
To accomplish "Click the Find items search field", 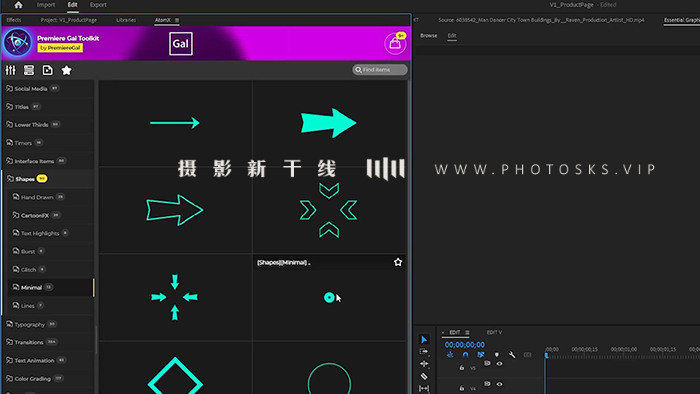I will (380, 70).
